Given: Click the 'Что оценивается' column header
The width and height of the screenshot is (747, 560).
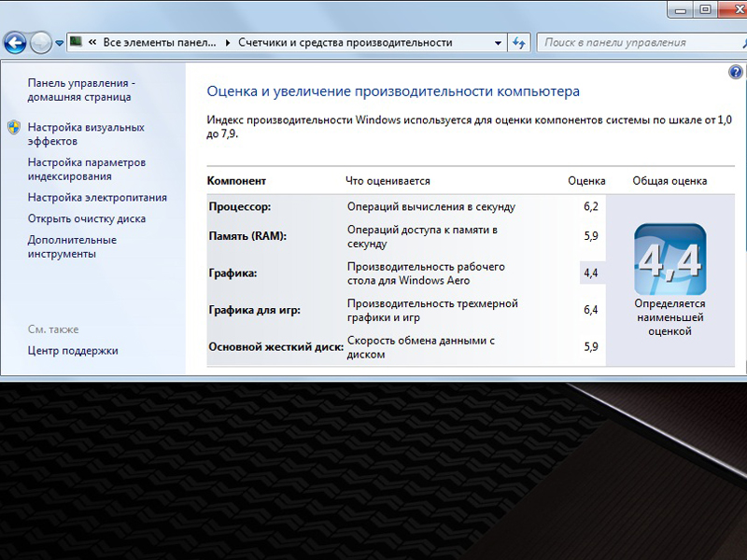Looking at the screenshot, I should (x=388, y=181).
